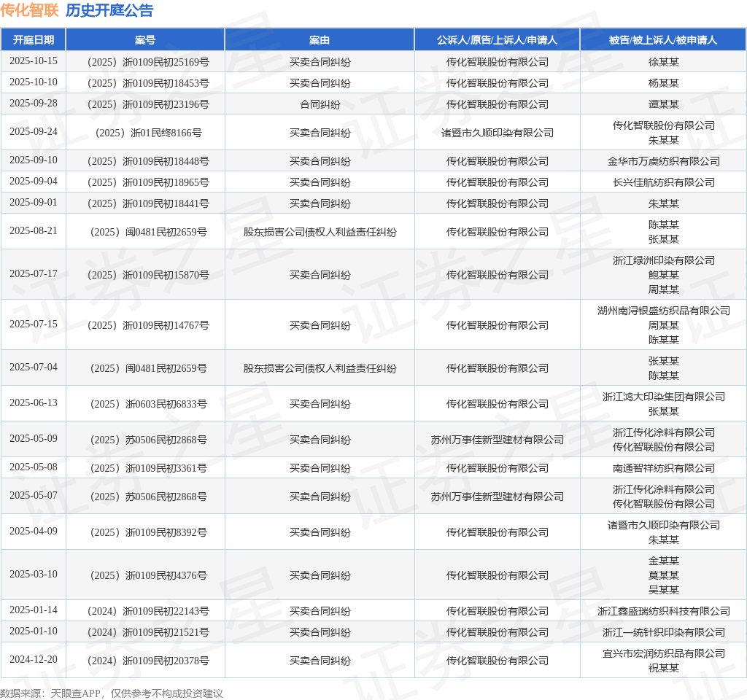Viewport: 747px width, 700px height.
Task: Click the 合同纠纷 cause cell
Action: 320,104
